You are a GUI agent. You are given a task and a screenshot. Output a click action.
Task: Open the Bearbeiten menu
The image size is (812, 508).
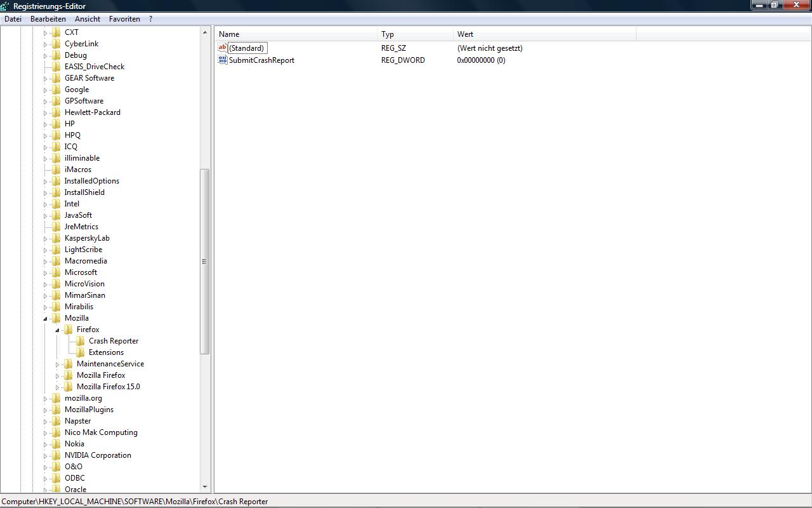(48, 19)
